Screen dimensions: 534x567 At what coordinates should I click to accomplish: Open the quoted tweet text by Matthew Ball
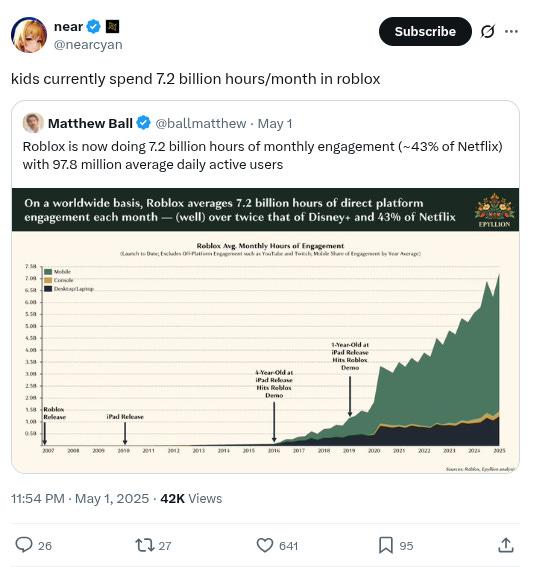pyautogui.click(x=262, y=155)
